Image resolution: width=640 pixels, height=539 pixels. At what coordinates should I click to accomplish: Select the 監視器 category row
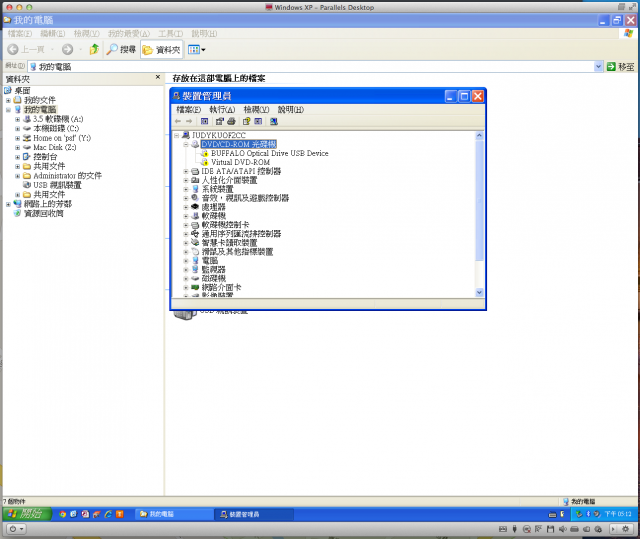click(213, 269)
